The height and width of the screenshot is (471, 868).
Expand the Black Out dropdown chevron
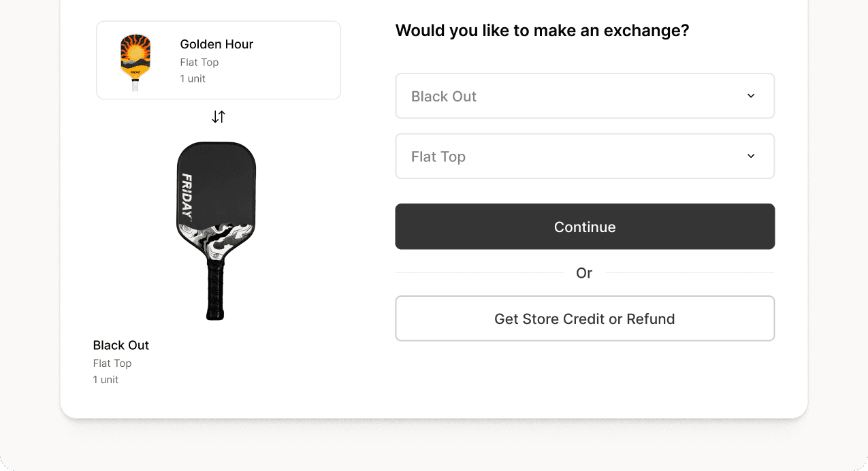751,96
